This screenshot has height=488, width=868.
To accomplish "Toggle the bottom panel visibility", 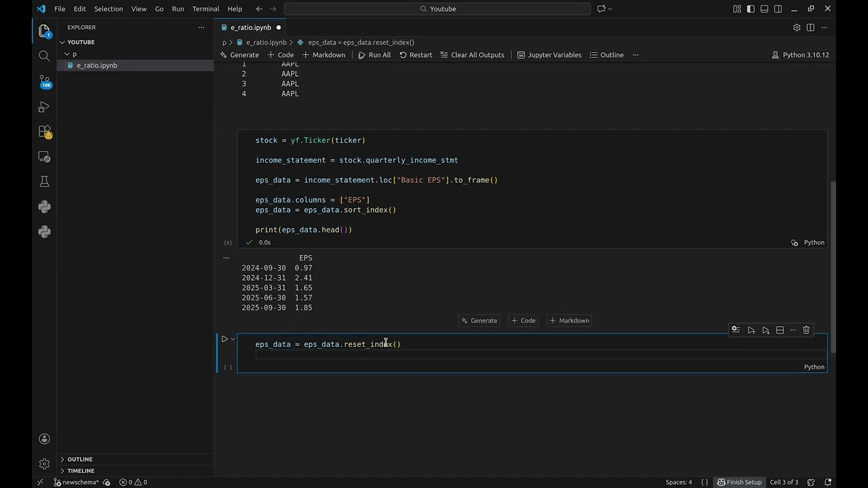I will (764, 9).
